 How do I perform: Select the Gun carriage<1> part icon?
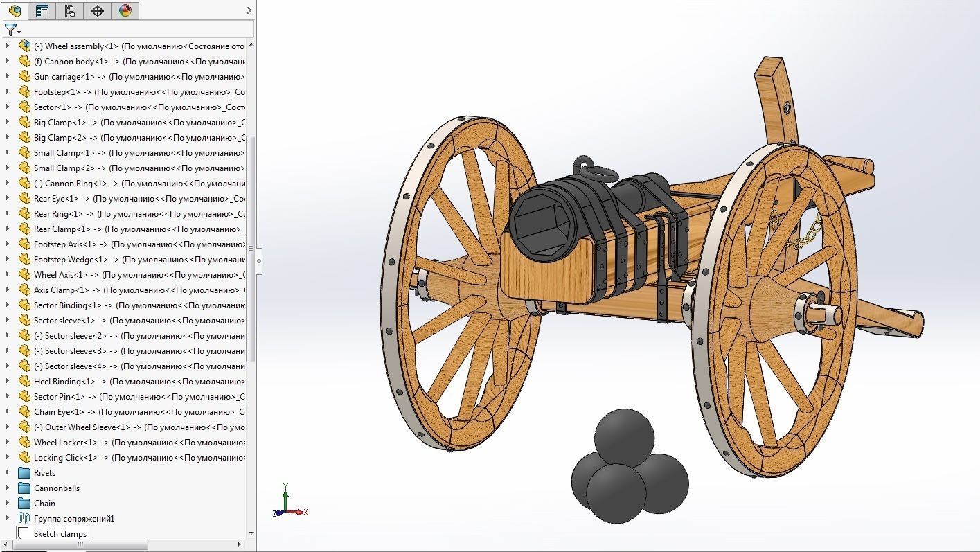tap(24, 76)
